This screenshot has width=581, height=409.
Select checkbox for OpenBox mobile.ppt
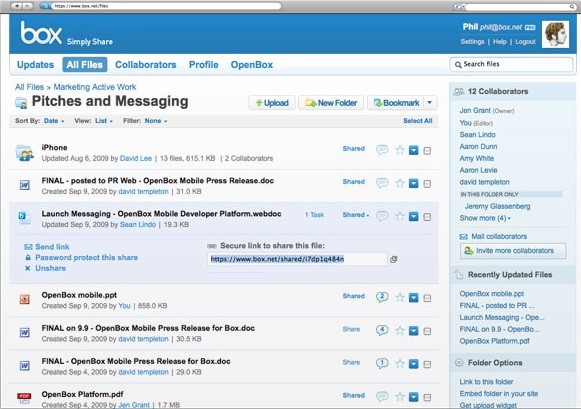coord(427,298)
